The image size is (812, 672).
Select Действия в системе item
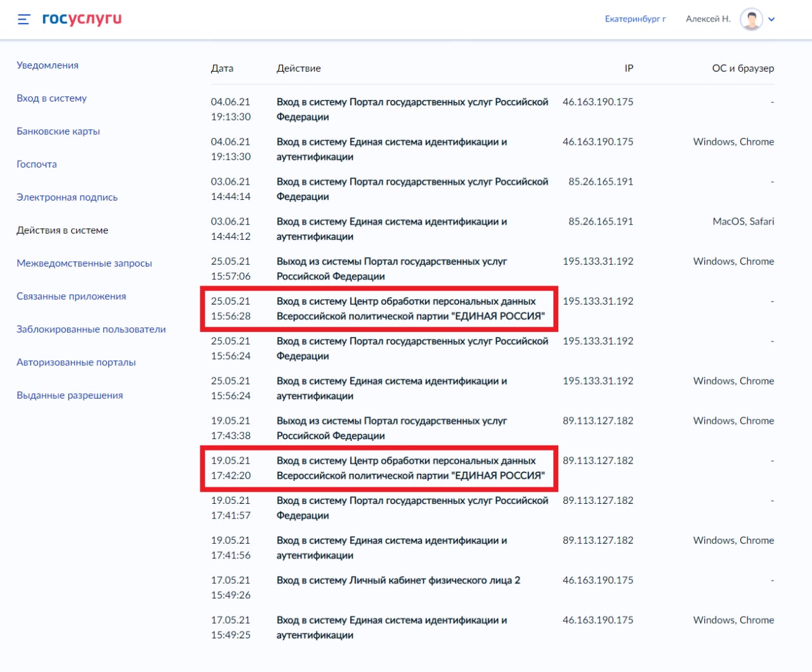pos(62,230)
